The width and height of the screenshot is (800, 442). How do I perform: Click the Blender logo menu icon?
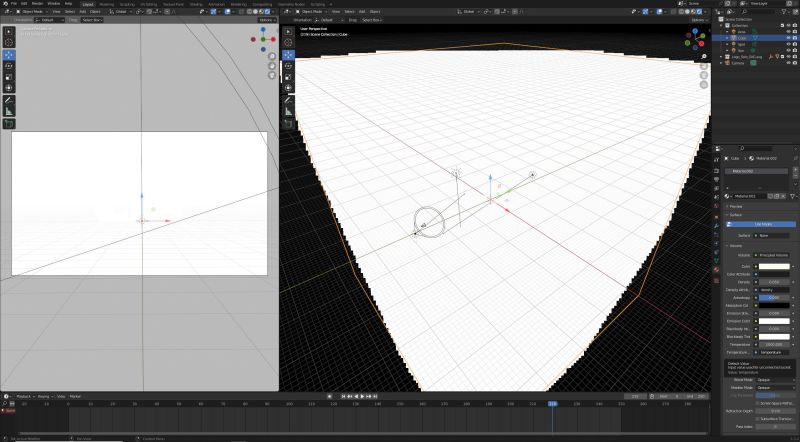pyautogui.click(x=6, y=4)
